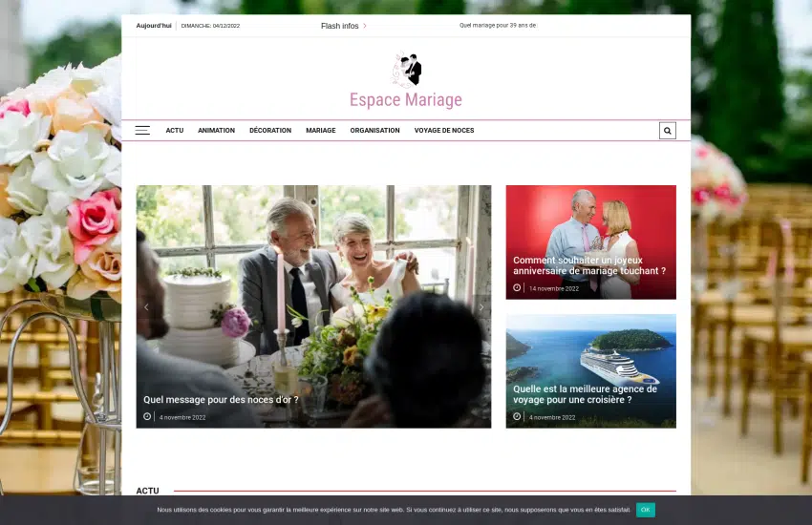The width and height of the screenshot is (812, 525).
Task: Go to the Organisation menu item
Action: point(374,131)
